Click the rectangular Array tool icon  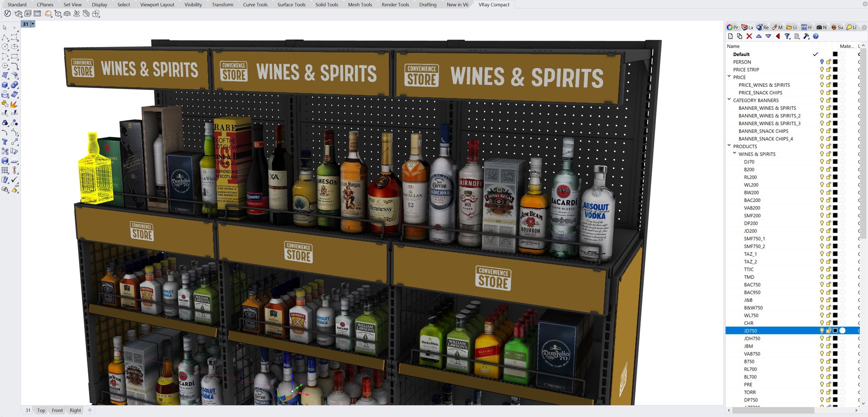tap(5, 170)
